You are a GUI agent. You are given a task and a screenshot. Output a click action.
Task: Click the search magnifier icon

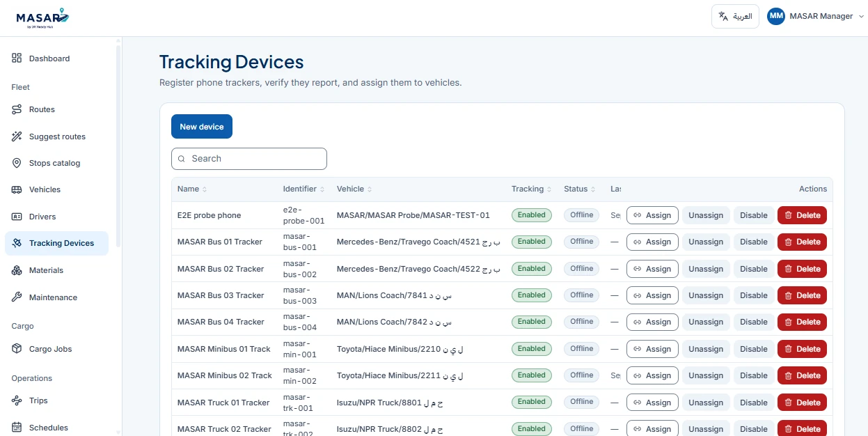[182, 159]
